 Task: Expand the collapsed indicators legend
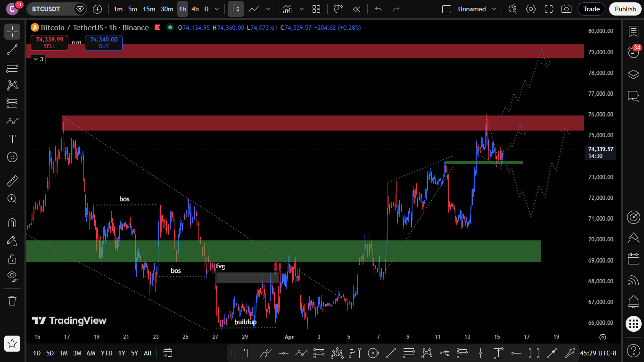click(x=38, y=59)
